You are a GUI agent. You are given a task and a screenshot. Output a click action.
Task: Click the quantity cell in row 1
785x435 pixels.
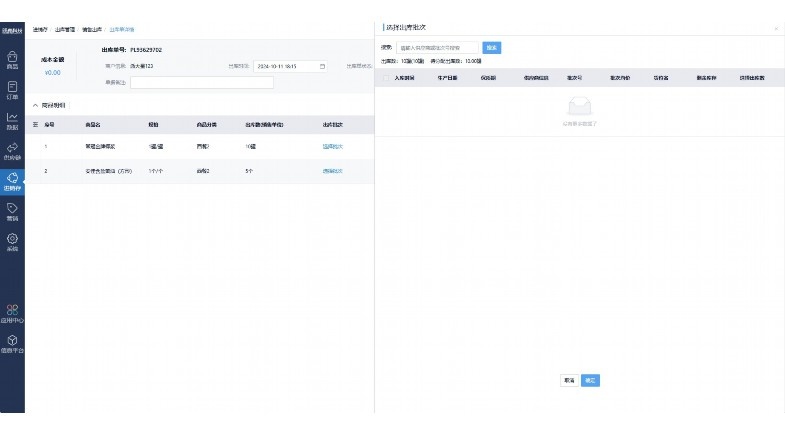point(250,147)
